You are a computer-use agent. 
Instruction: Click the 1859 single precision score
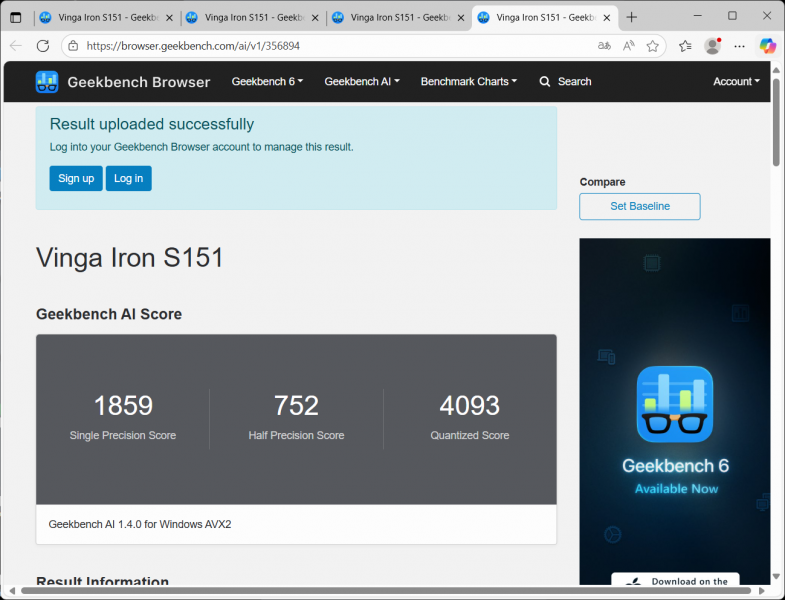click(x=123, y=405)
